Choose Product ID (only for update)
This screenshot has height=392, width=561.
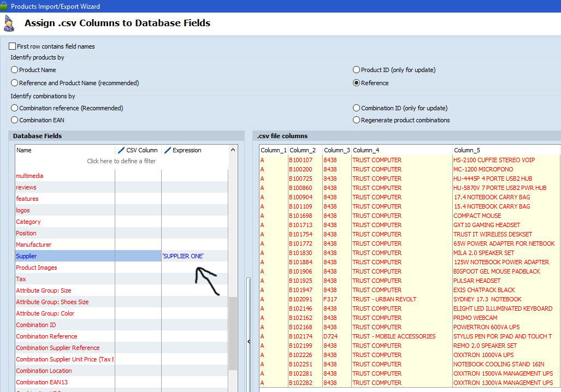click(357, 70)
